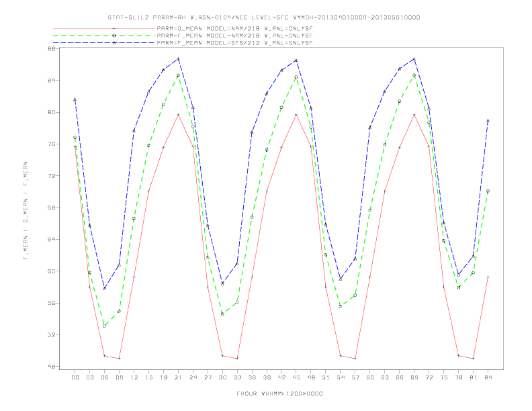The height and width of the screenshot is (411, 532).
Task: Click the x-axis tick label 84
Action: [488, 377]
